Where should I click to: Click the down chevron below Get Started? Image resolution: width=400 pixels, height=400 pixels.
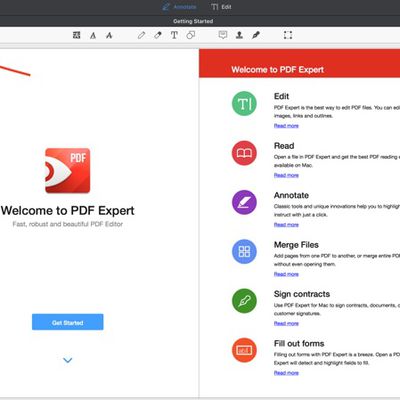68,360
